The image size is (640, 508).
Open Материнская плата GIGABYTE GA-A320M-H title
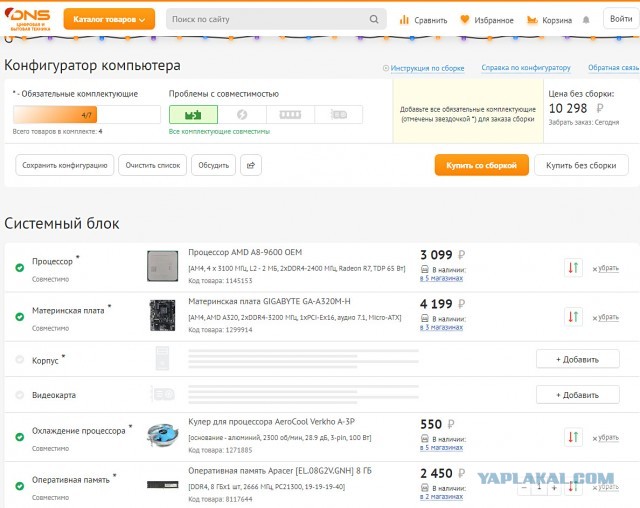point(269,301)
